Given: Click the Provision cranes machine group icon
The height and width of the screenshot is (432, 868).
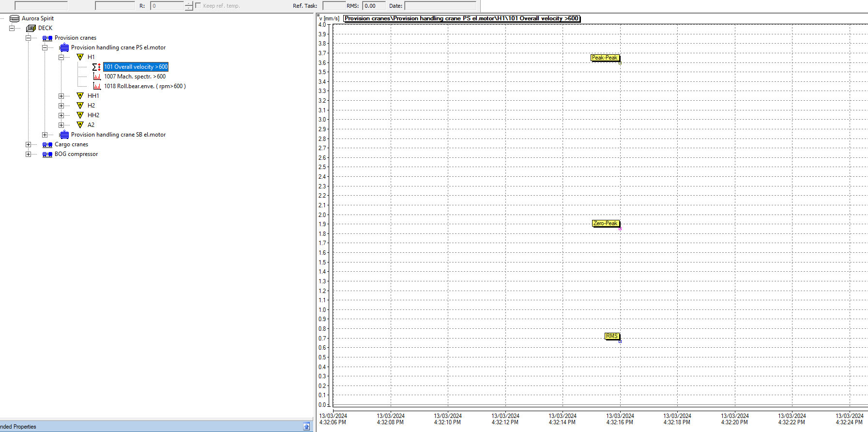Looking at the screenshot, I should click(47, 38).
